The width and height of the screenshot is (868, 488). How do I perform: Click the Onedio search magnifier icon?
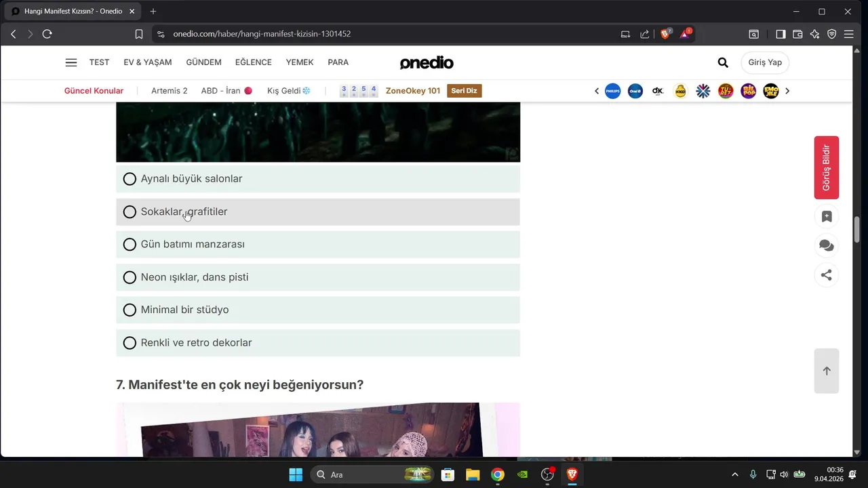pyautogui.click(x=723, y=62)
